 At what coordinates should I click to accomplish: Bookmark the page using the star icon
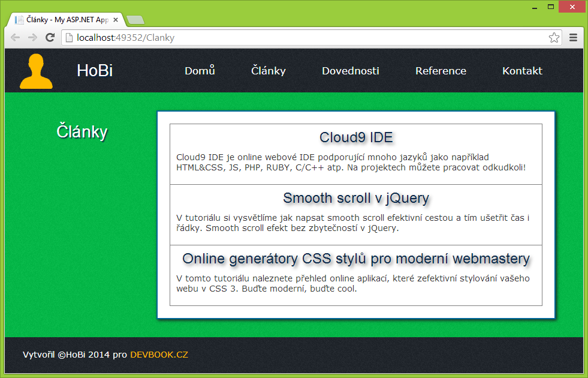554,37
